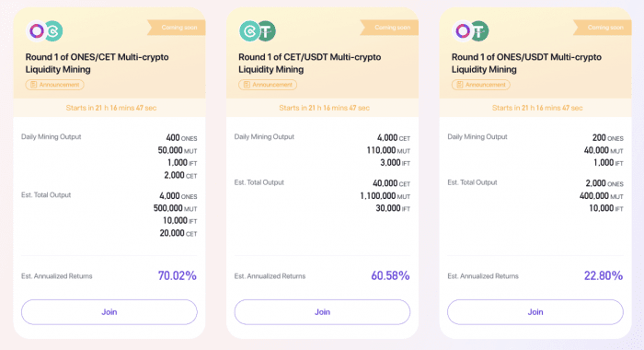The width and height of the screenshot is (644, 350).
Task: Open Announcement for ONES/CET mining
Action: pos(54,85)
